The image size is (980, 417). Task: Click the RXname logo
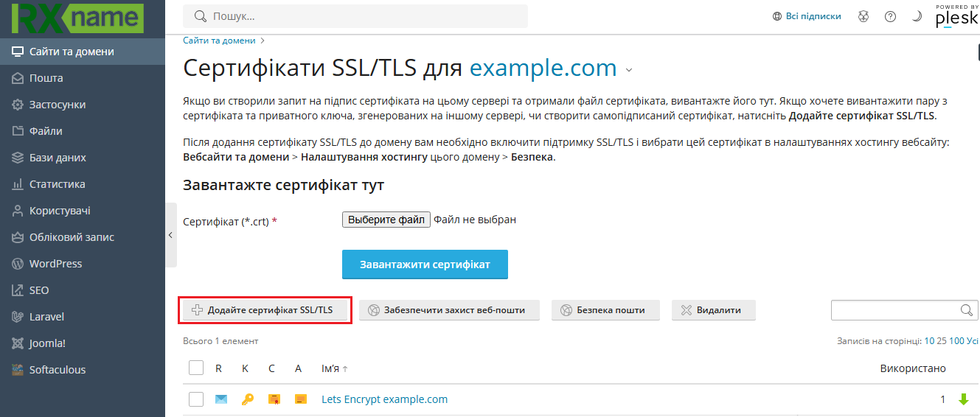pyautogui.click(x=77, y=18)
